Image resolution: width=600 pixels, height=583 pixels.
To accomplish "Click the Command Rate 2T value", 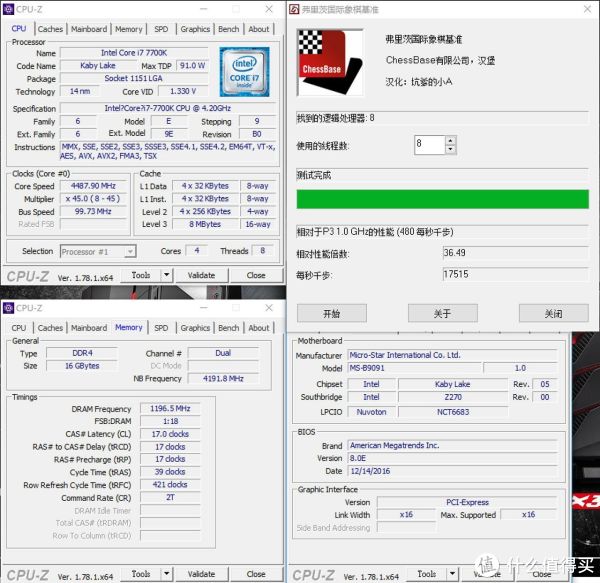I will [170, 497].
